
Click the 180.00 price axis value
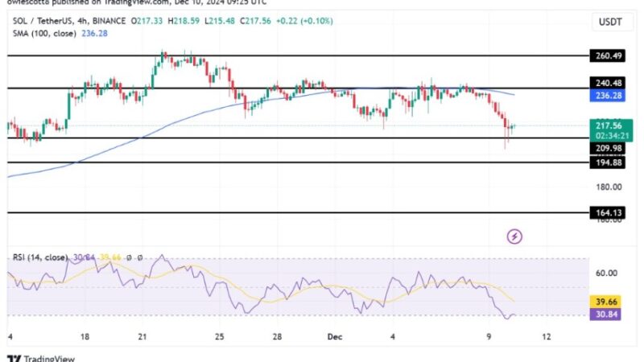pyautogui.click(x=609, y=187)
